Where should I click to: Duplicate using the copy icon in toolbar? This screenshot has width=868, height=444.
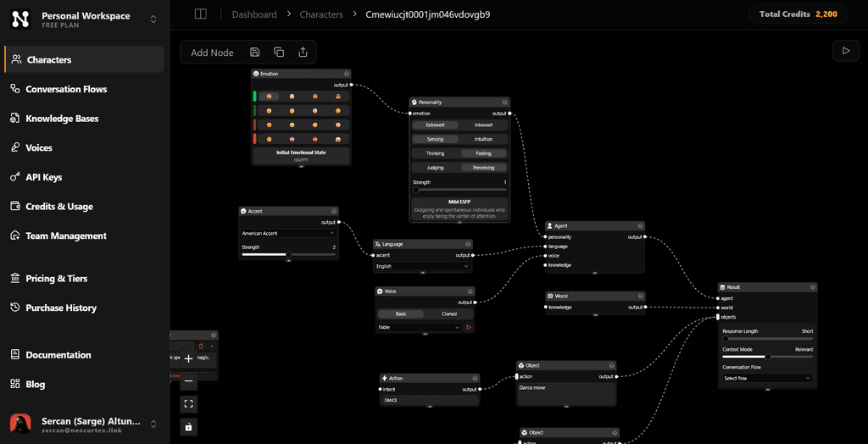[x=279, y=52]
